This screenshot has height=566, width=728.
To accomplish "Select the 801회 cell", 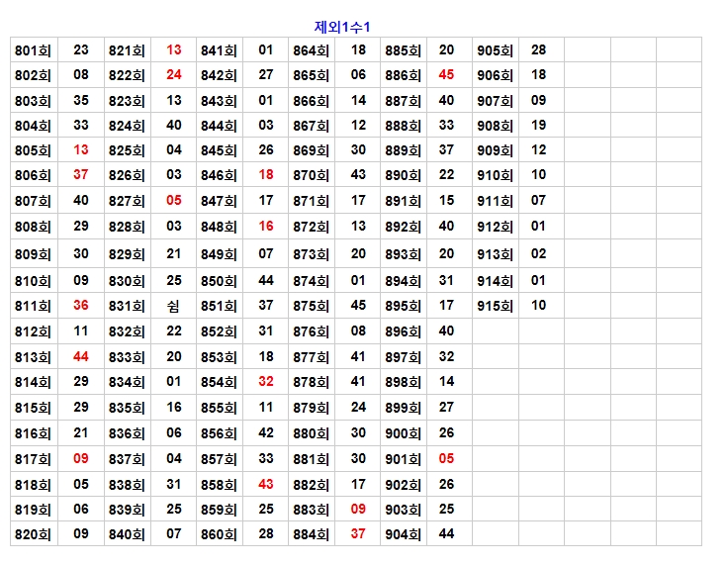I will point(34,50).
